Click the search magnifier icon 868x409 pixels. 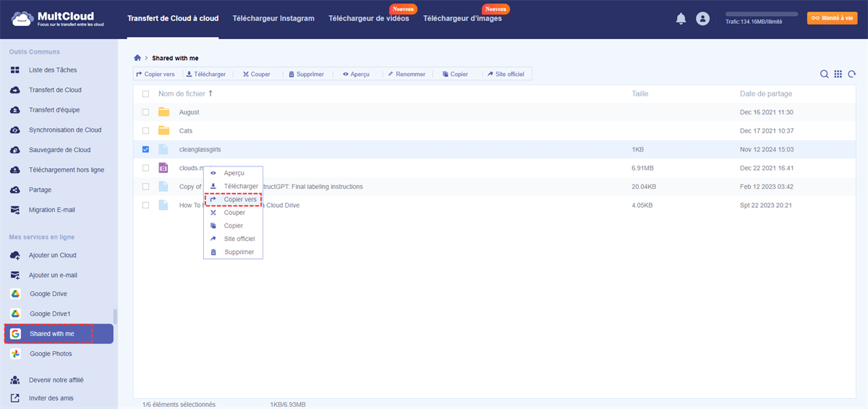(824, 74)
